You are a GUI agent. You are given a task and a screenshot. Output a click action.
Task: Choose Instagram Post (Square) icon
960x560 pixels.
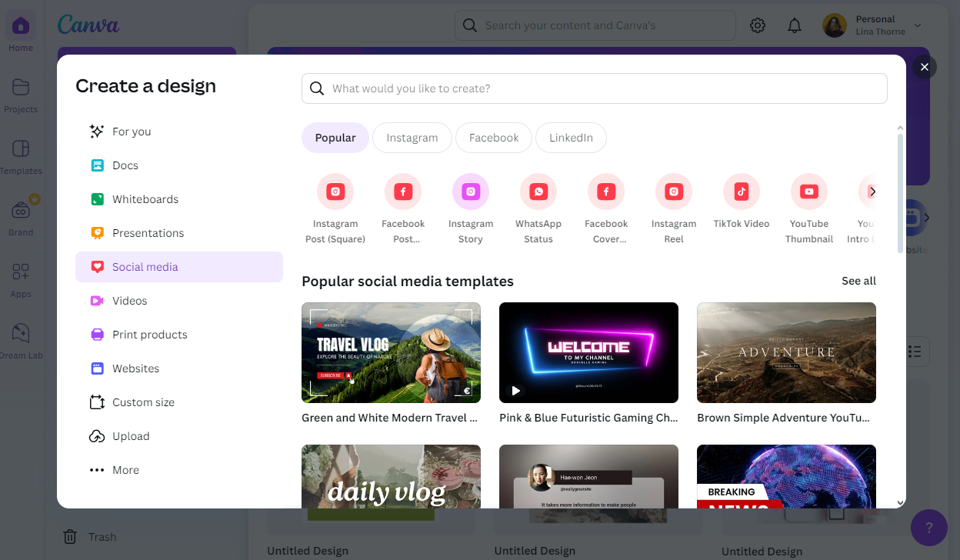click(x=335, y=192)
